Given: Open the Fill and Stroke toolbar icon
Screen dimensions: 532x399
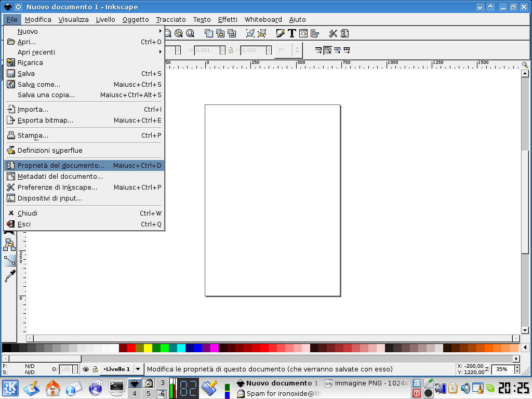Looking at the screenshot, I should [281, 33].
